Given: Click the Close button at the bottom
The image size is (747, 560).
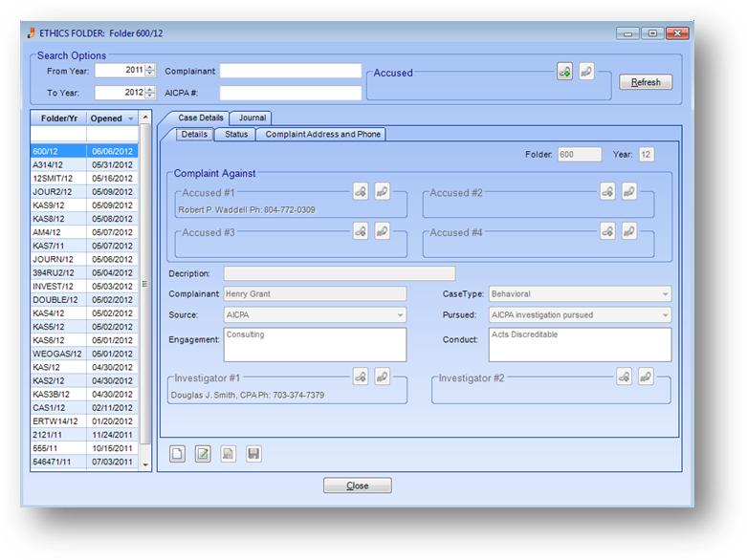Looking at the screenshot, I should point(358,485).
